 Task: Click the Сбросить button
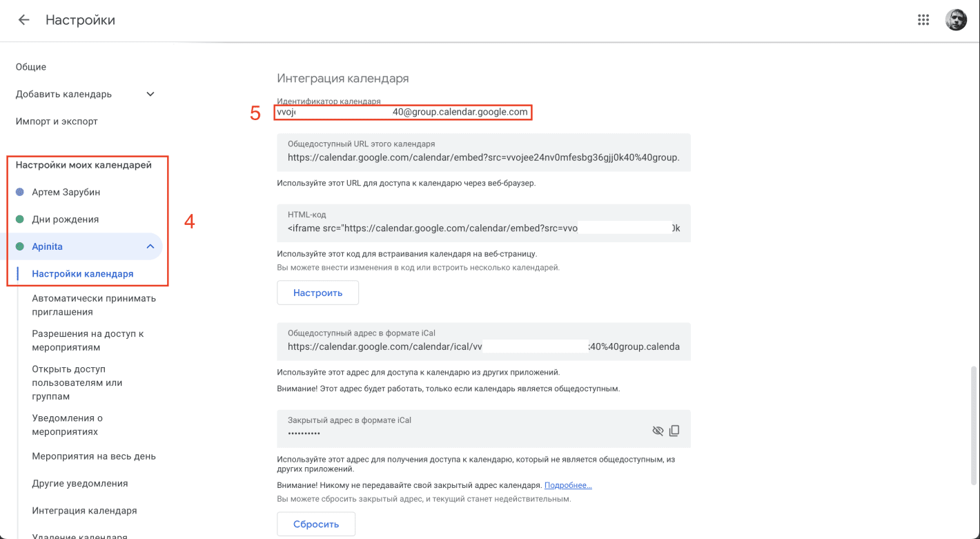pos(315,523)
